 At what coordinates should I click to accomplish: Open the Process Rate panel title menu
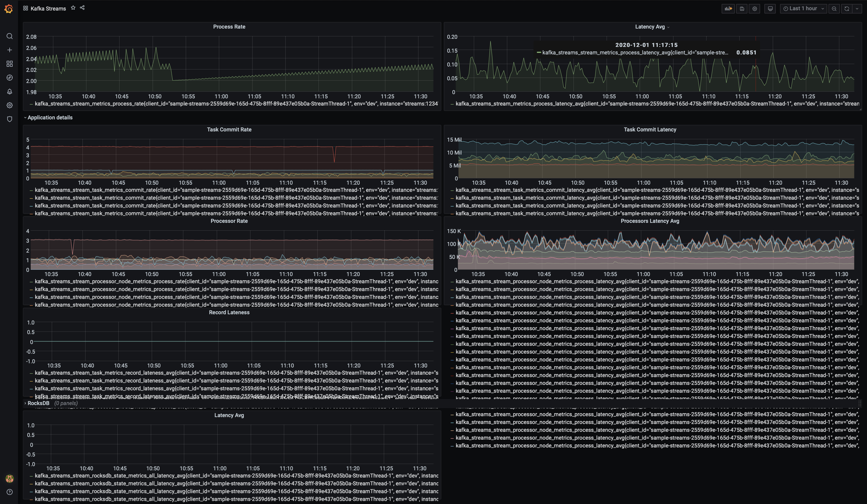tap(229, 27)
